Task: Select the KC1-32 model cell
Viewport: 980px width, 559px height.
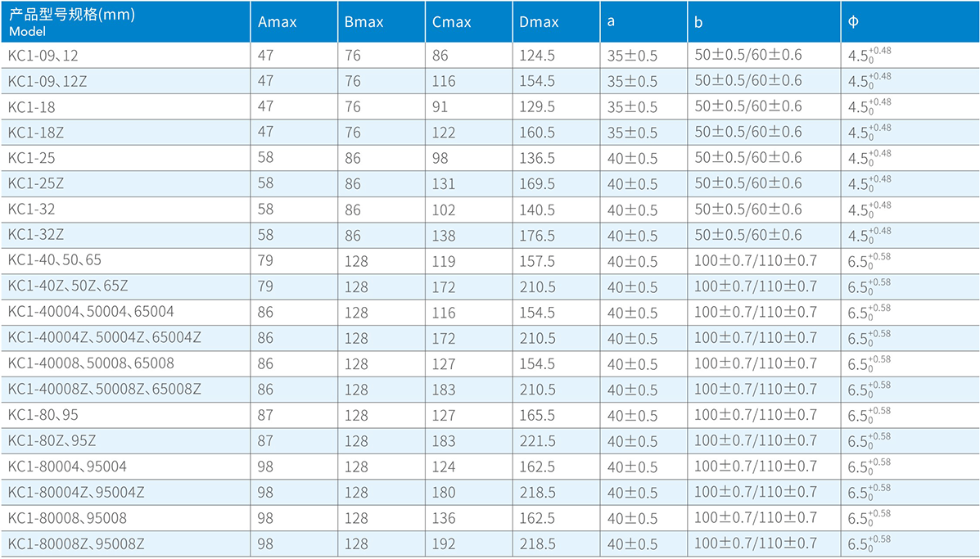Action: coord(32,210)
